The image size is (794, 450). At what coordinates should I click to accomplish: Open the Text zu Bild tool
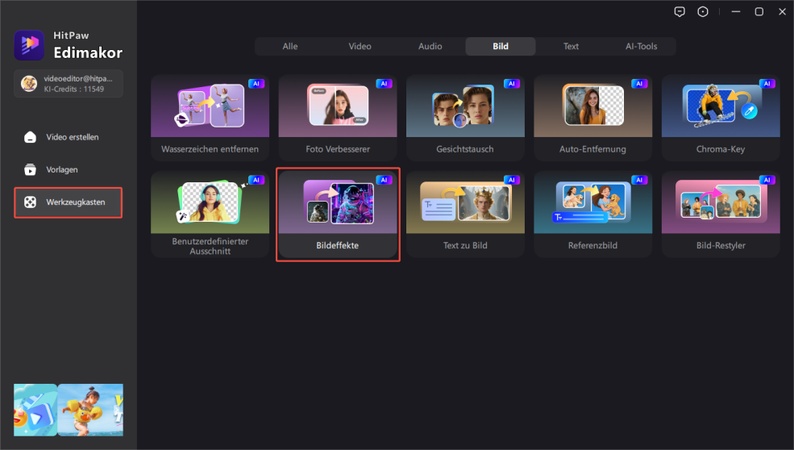pyautogui.click(x=465, y=214)
